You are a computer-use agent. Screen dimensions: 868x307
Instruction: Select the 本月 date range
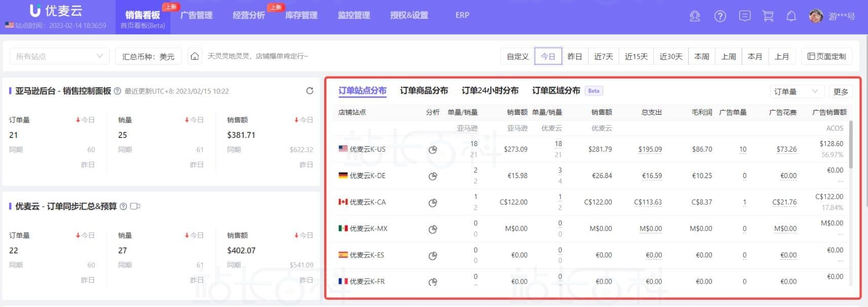[755, 56]
